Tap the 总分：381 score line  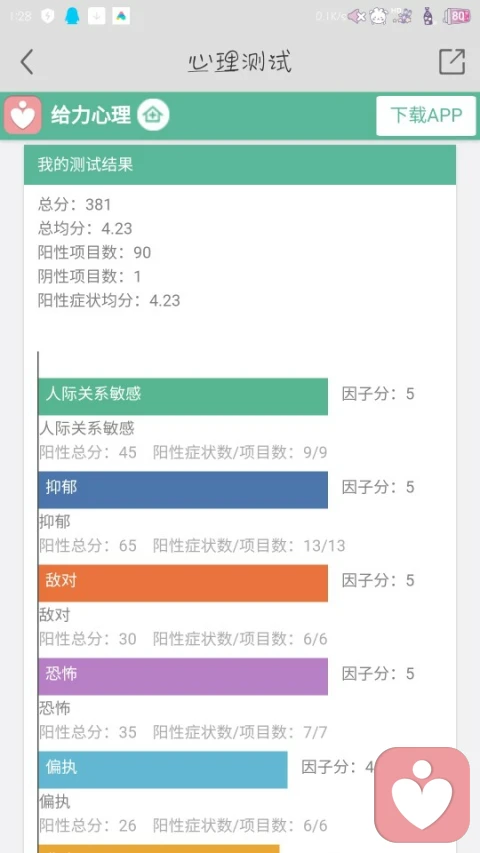click(75, 205)
